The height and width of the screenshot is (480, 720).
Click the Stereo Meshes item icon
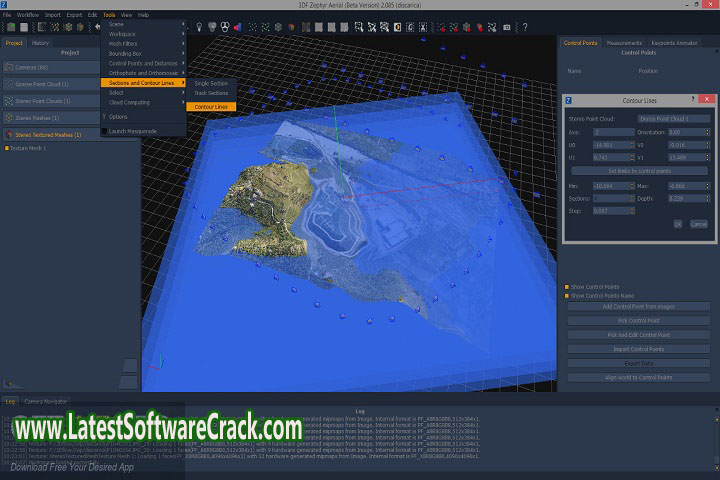pos(9,117)
